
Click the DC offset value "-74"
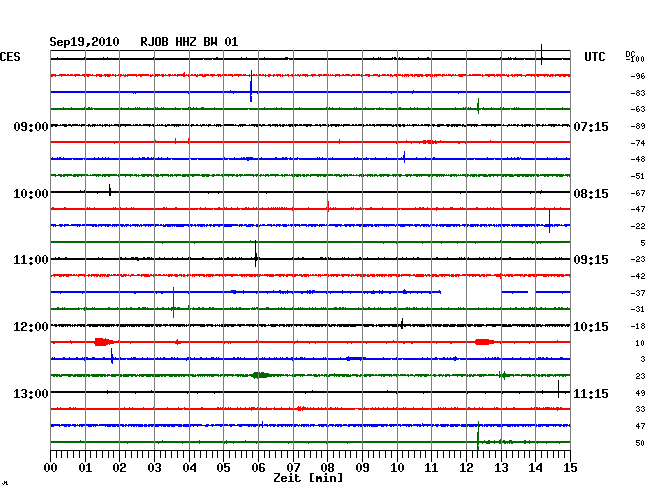pos(638,143)
